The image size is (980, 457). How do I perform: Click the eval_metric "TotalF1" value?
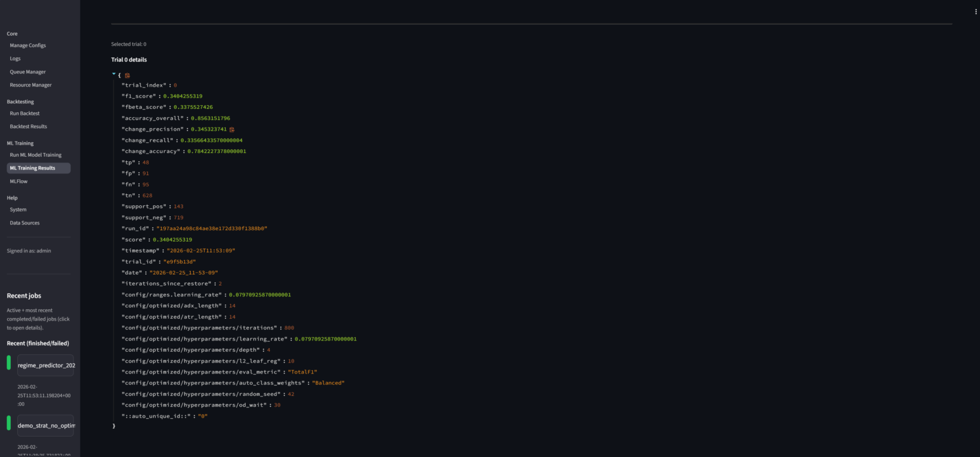(302, 372)
